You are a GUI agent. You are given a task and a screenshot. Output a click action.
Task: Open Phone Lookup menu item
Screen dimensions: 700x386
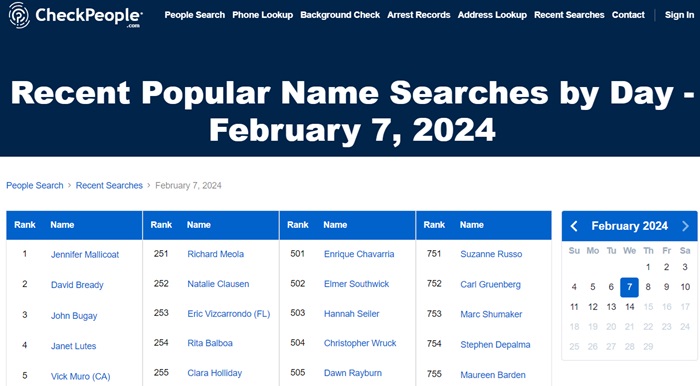262,15
